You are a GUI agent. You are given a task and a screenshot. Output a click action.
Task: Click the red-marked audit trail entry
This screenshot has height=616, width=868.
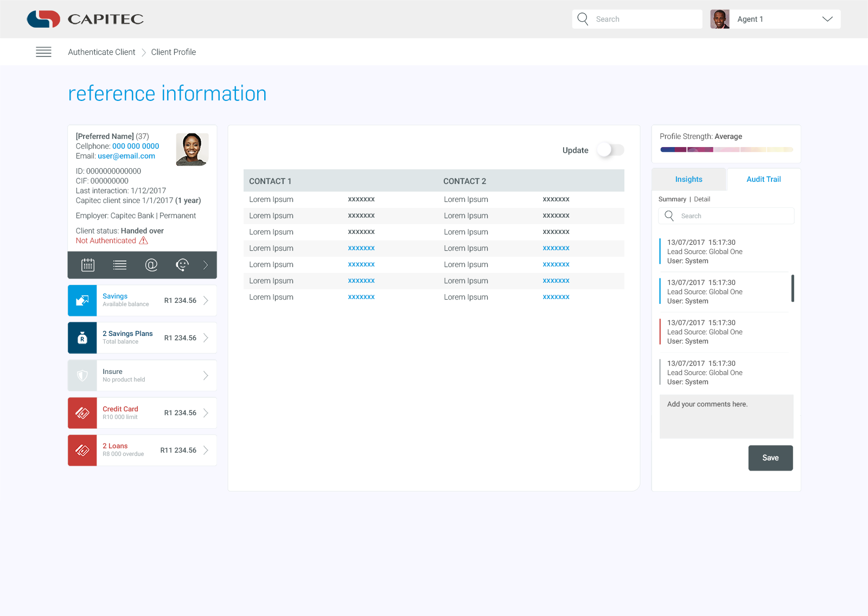tap(724, 332)
